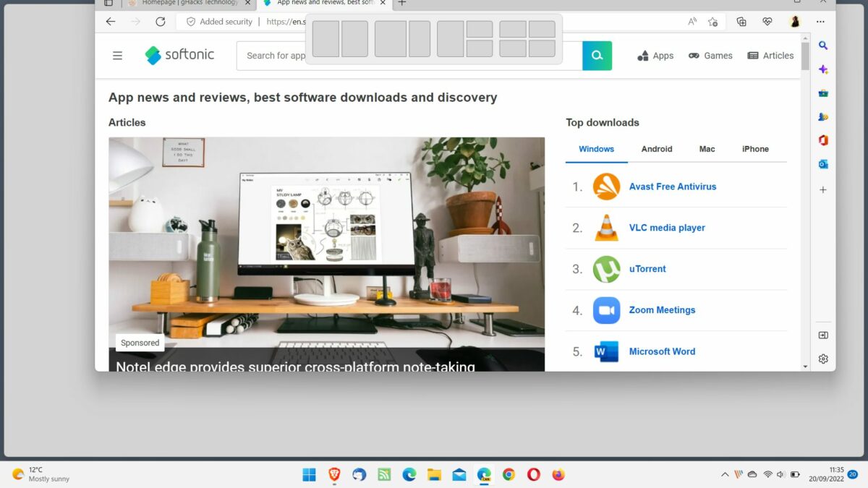868x488 pixels.
Task: Open the Settings and more menu
Action: point(820,22)
